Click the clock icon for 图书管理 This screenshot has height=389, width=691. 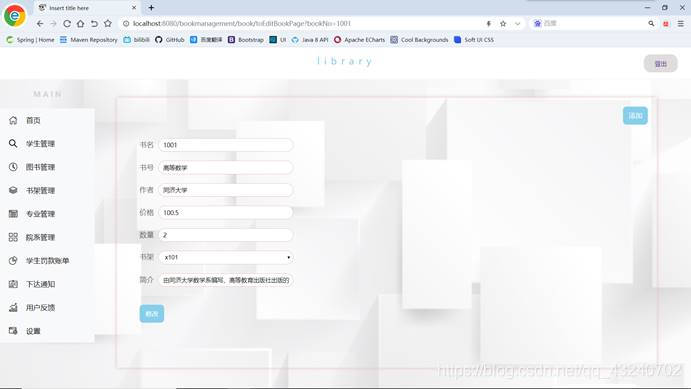[x=13, y=167]
